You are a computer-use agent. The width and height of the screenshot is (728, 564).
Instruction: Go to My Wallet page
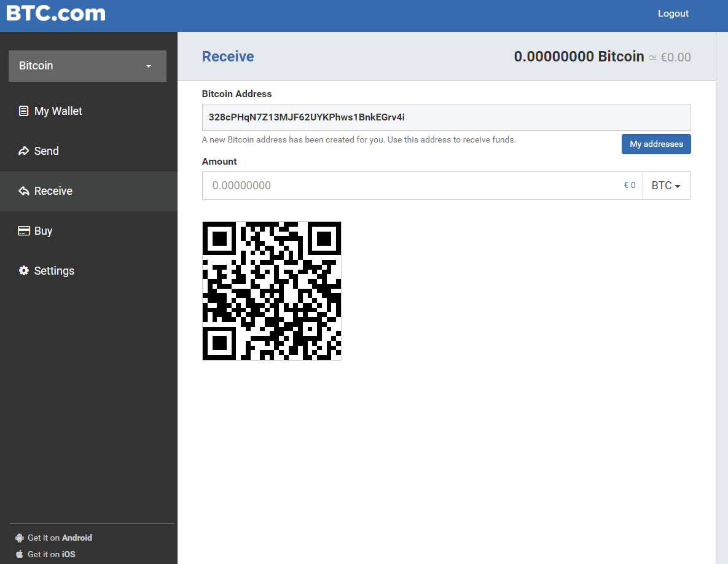coord(88,111)
